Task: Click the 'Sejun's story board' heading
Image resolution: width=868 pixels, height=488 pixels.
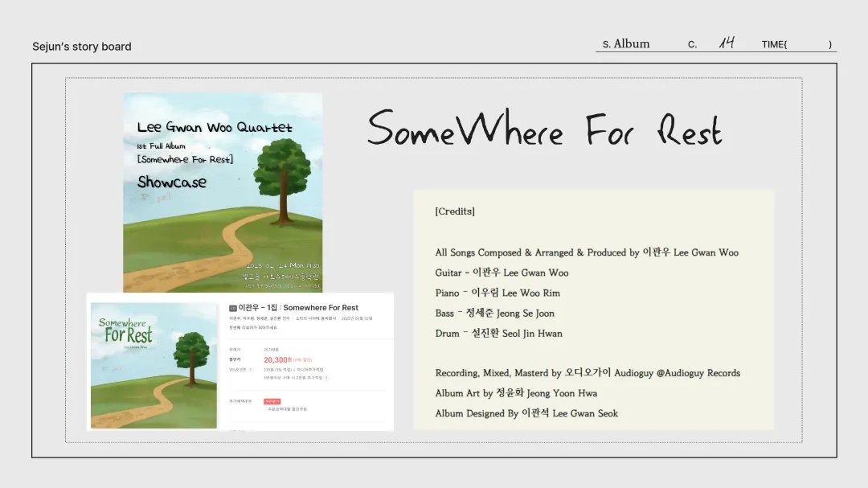Action: pyautogui.click(x=82, y=47)
